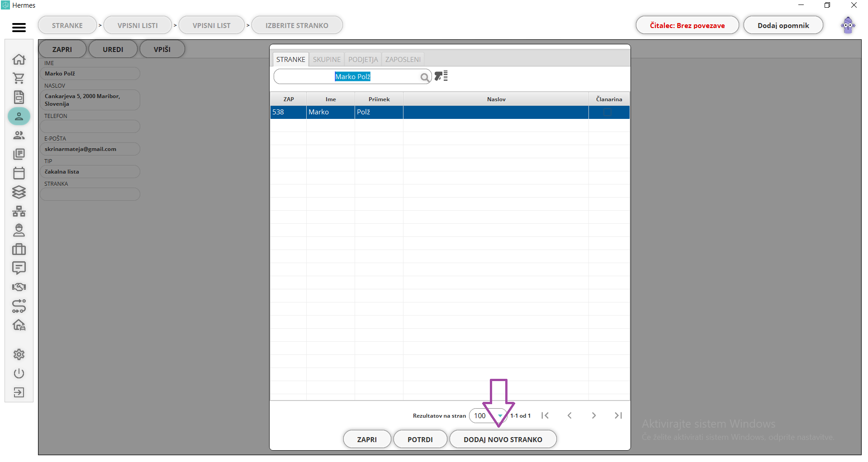
Task: Click UREDI button
Action: point(113,49)
